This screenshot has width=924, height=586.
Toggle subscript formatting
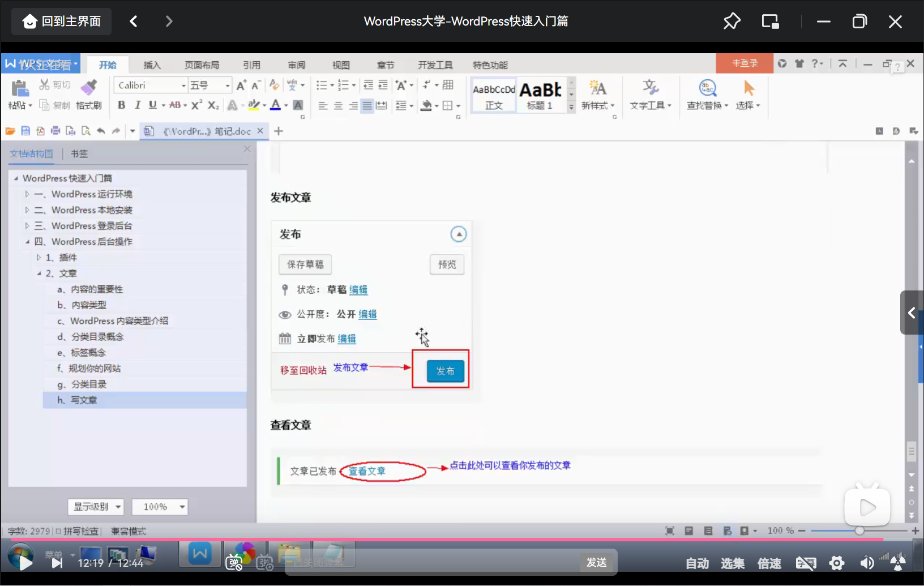coord(213,105)
